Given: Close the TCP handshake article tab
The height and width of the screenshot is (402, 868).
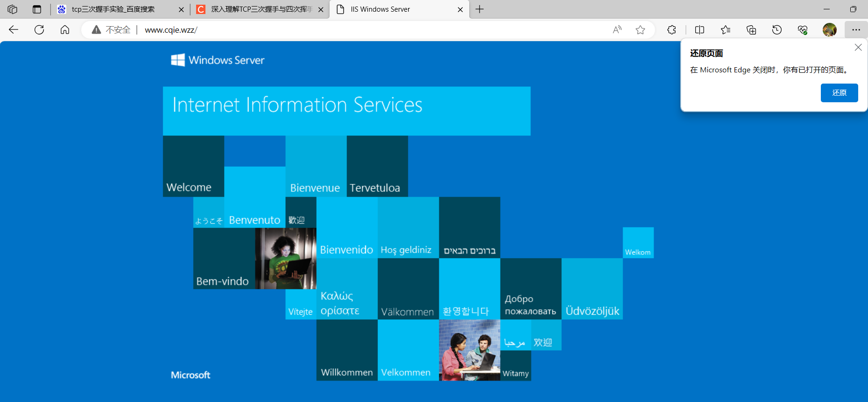Looking at the screenshot, I should [321, 9].
